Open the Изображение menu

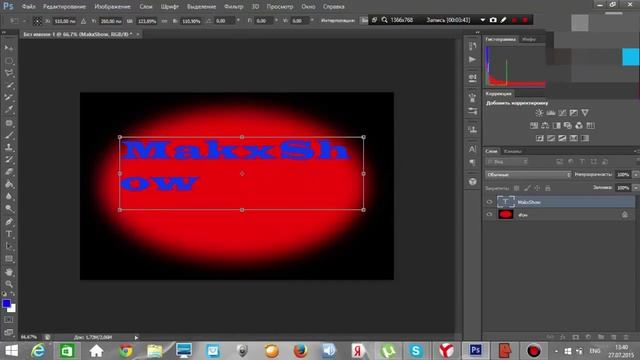112,7
